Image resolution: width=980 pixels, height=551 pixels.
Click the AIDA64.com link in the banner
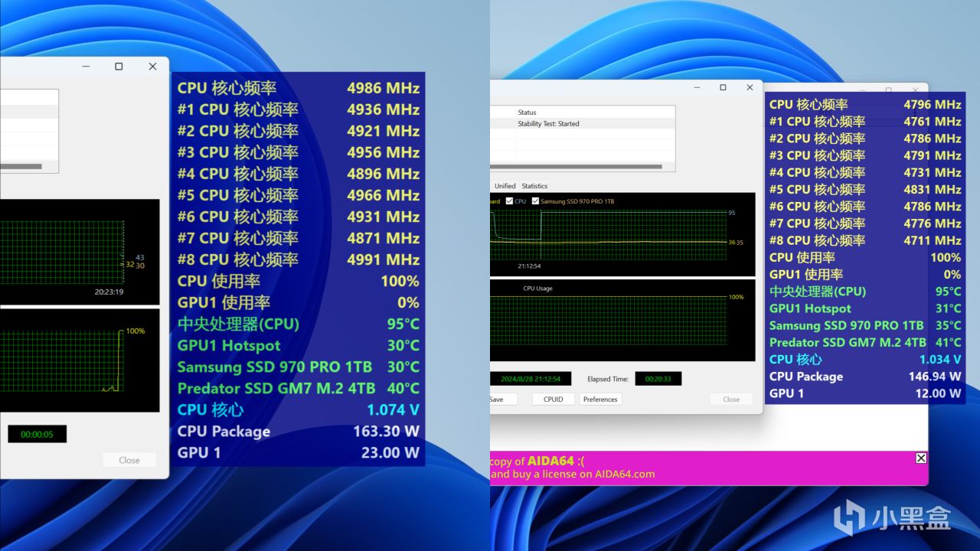pyautogui.click(x=623, y=474)
